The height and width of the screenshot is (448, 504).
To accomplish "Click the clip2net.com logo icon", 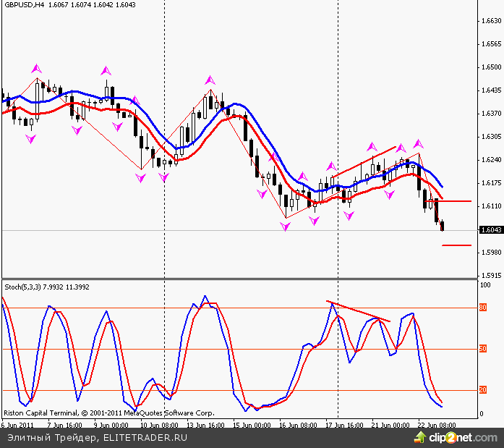I will click(x=419, y=436).
